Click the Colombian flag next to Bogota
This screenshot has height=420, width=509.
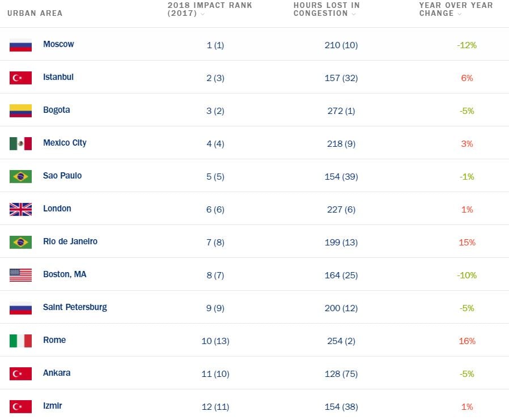tap(20, 111)
